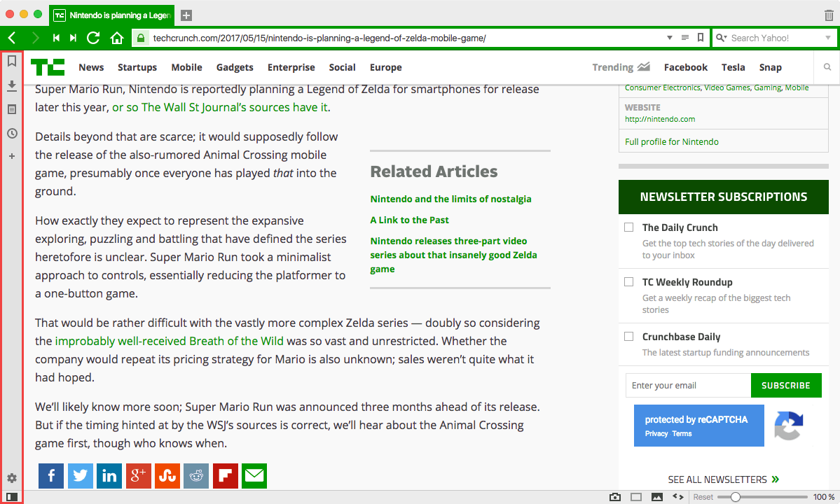The image size is (840, 504).
Task: Open a new tab with plus button
Action: tap(186, 15)
